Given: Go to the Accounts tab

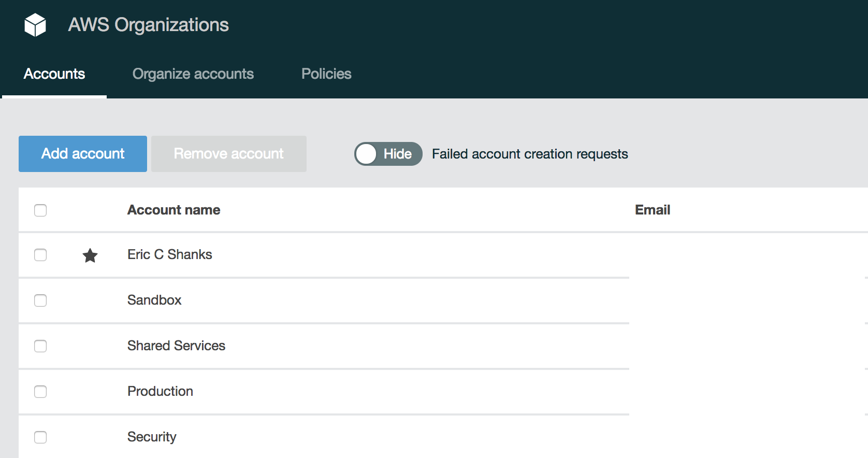Looking at the screenshot, I should point(54,74).
